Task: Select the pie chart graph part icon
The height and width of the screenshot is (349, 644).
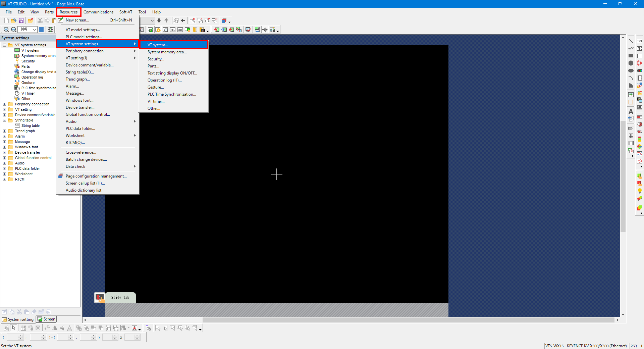Action: tap(640, 147)
